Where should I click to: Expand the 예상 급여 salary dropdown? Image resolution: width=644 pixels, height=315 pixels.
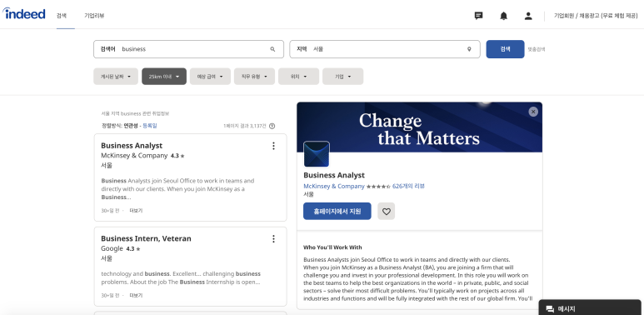pyautogui.click(x=210, y=77)
